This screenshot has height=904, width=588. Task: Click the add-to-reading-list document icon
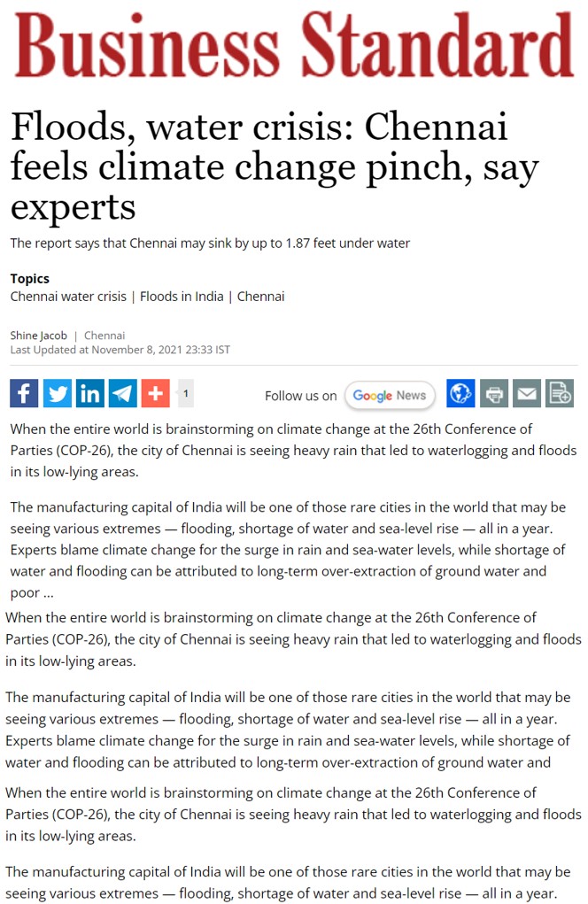560,394
